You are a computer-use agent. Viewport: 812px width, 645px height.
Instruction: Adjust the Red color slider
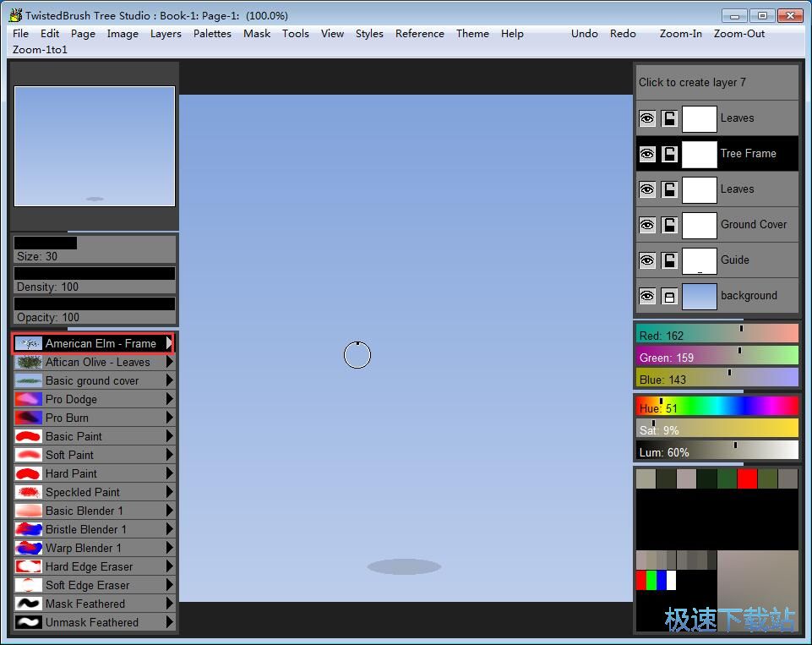pyautogui.click(x=717, y=334)
